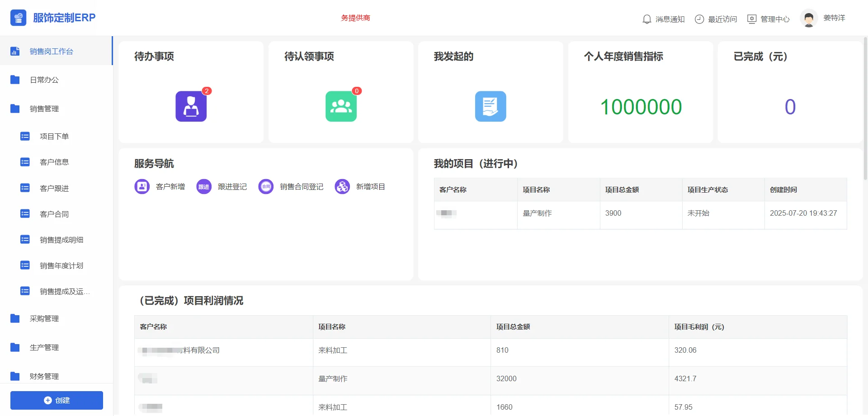Viewport: 868px width, 416px height.
Task: Click the 销售合同登记 icon
Action: [x=266, y=186]
